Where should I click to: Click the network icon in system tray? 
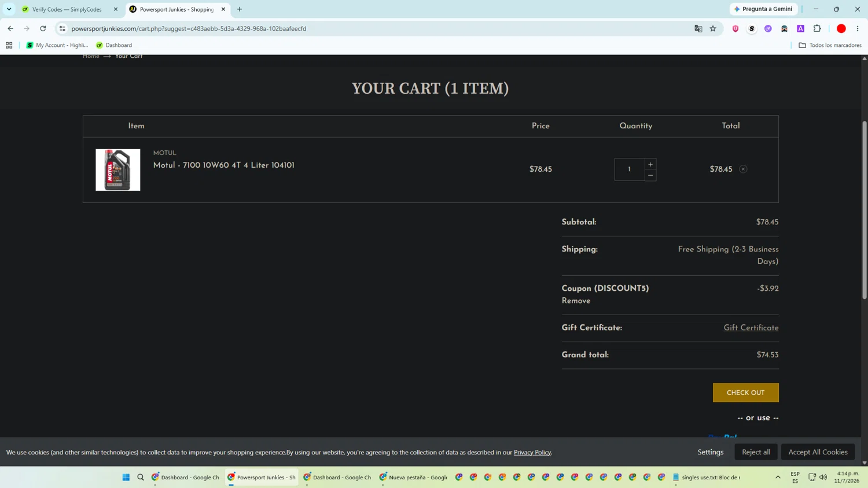tap(812, 478)
